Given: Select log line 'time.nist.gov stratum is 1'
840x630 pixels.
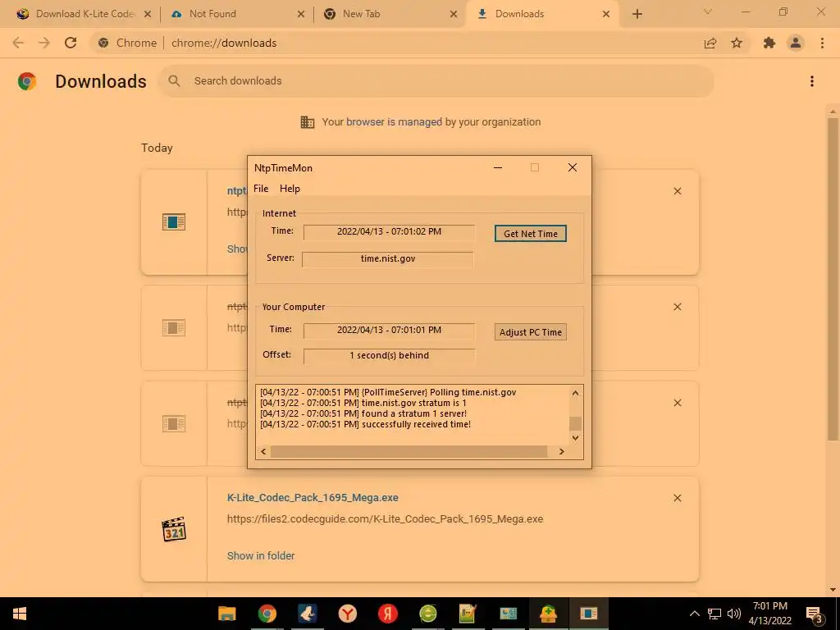Looking at the screenshot, I should [363, 403].
